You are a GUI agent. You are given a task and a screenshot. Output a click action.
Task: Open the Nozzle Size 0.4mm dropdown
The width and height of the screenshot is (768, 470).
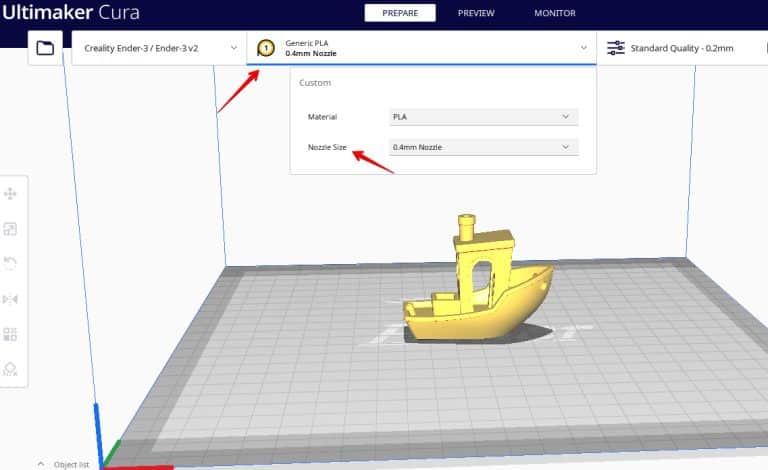[x=484, y=147]
